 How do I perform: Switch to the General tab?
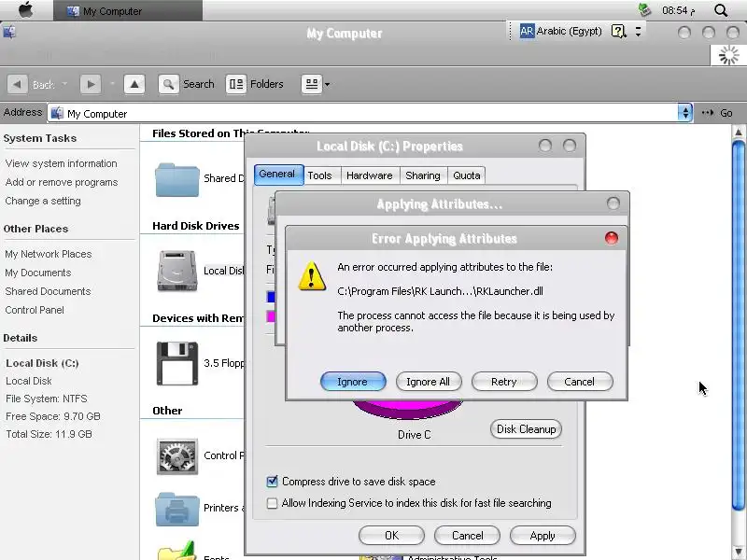277,175
